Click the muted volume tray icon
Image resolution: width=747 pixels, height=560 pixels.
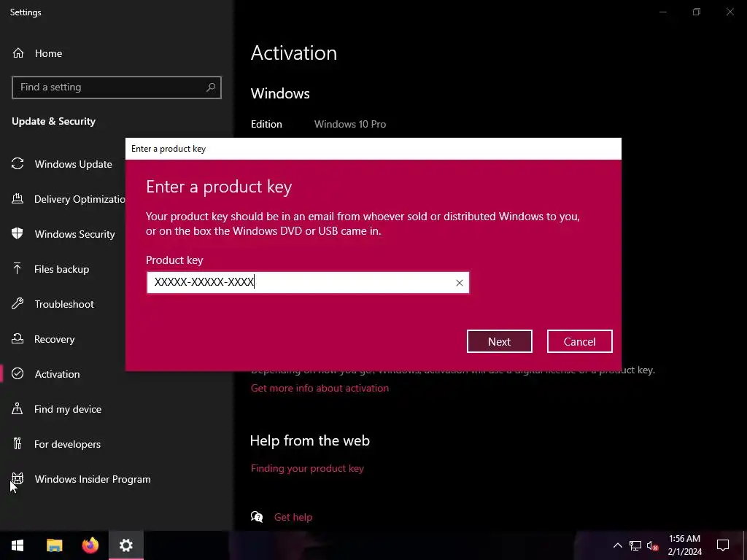652,545
